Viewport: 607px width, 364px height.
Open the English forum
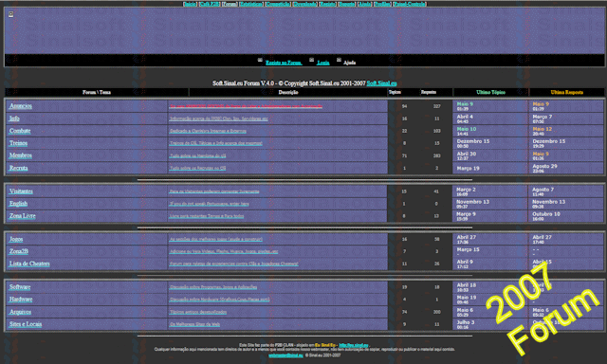pos(18,204)
